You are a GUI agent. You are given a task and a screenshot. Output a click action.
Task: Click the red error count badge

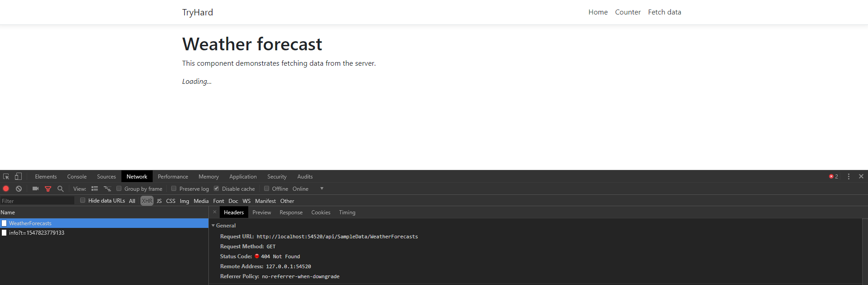834,177
